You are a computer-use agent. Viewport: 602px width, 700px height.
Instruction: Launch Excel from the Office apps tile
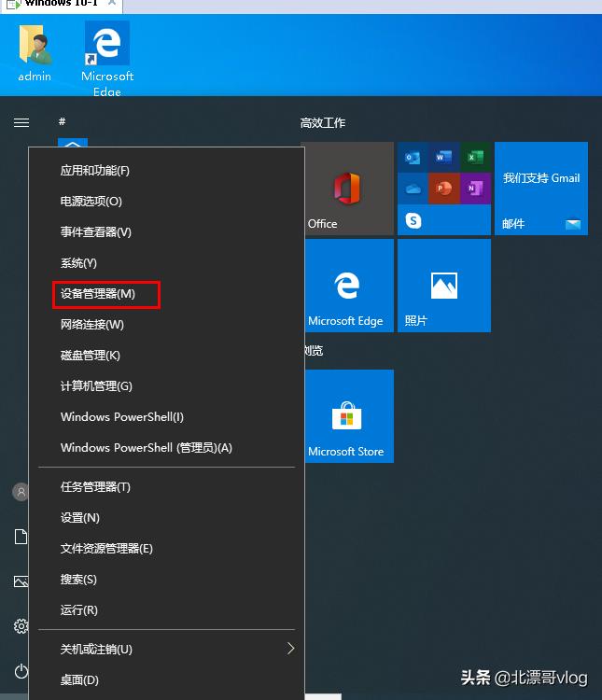pos(475,158)
